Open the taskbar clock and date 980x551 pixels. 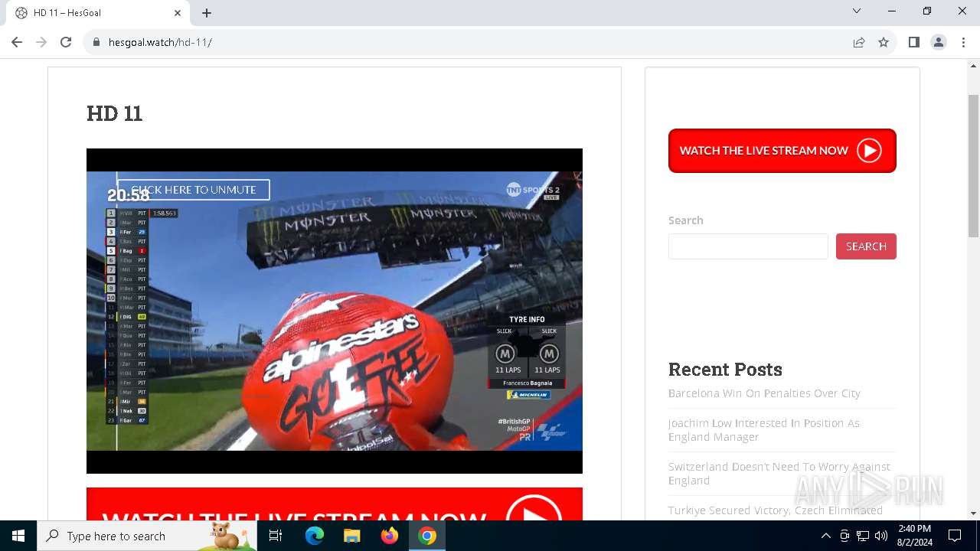coord(914,536)
